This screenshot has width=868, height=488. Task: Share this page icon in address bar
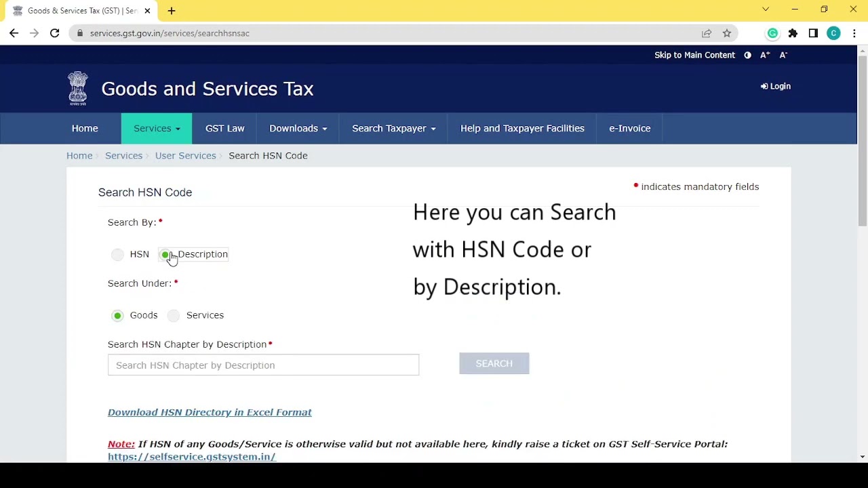coord(707,33)
